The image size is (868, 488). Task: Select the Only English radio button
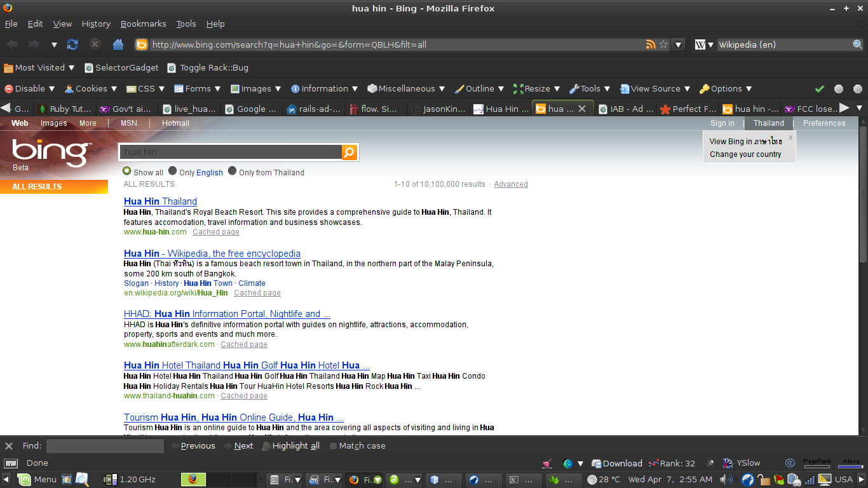pos(173,171)
